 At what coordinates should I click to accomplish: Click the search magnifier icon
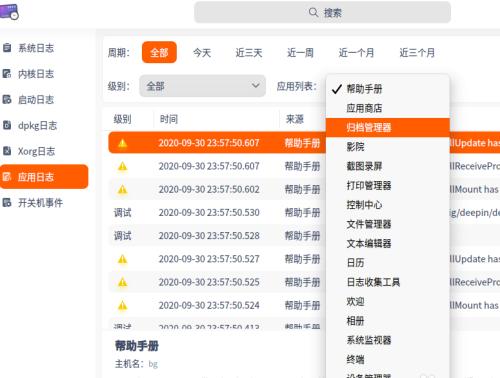click(313, 13)
